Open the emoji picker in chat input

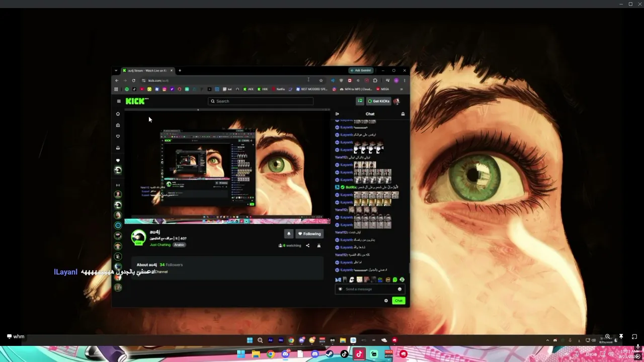coord(400,289)
